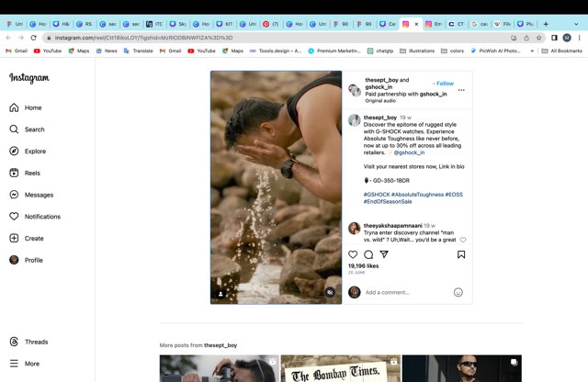Open Messages in sidebar
Screen dimensions: 588x382
31,195
